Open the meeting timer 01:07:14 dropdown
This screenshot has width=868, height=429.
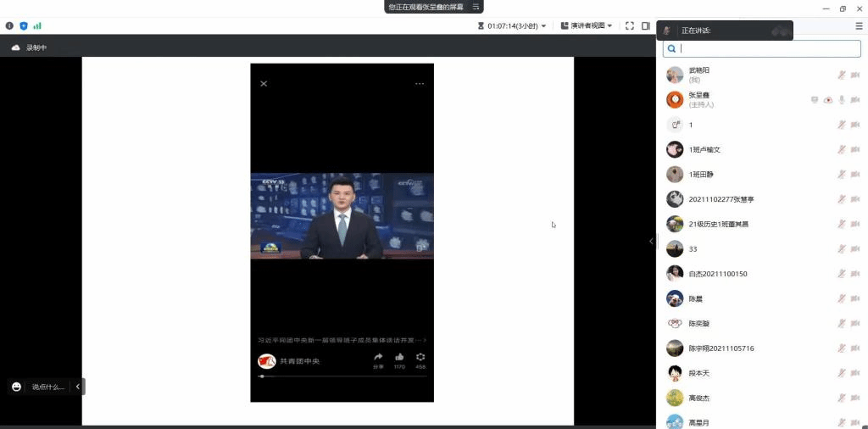(x=512, y=25)
